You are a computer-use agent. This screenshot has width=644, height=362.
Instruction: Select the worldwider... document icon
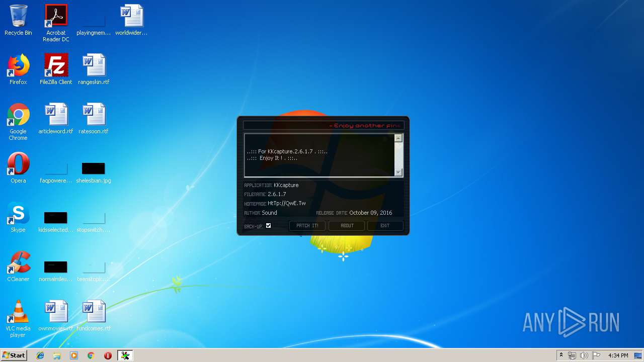pos(131,21)
